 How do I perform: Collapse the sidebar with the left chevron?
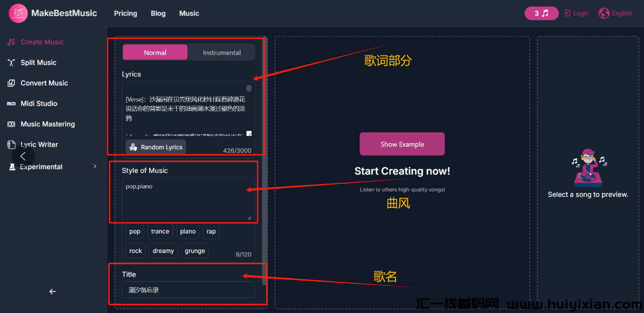tap(24, 155)
